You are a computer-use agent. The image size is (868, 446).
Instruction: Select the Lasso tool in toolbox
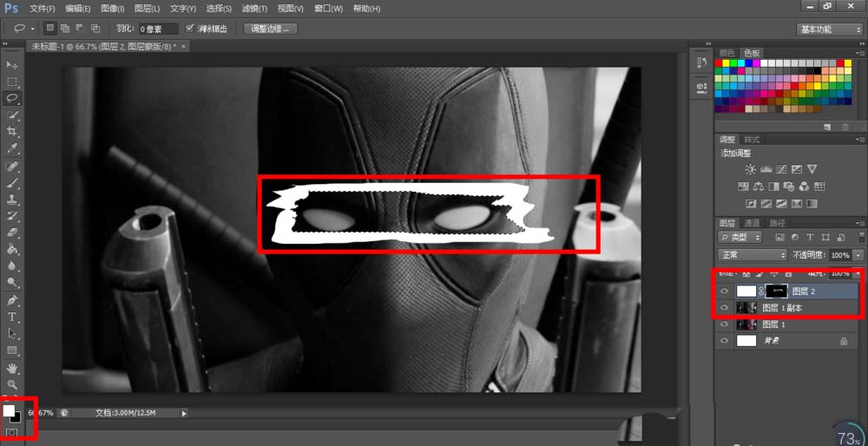pos(12,99)
